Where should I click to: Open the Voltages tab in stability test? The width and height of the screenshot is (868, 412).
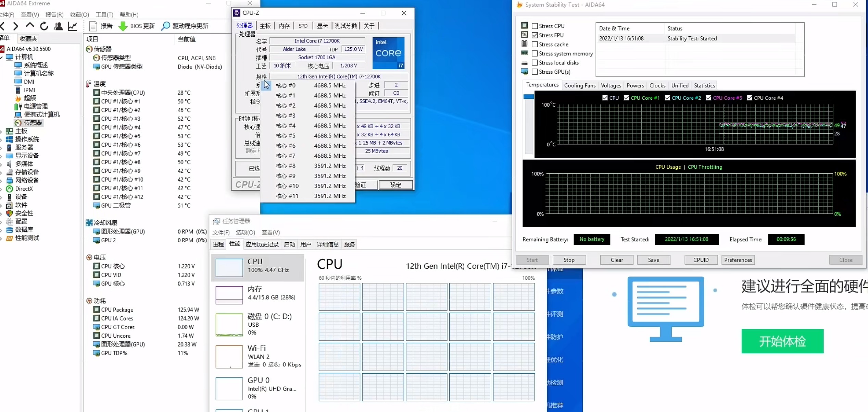(611, 85)
